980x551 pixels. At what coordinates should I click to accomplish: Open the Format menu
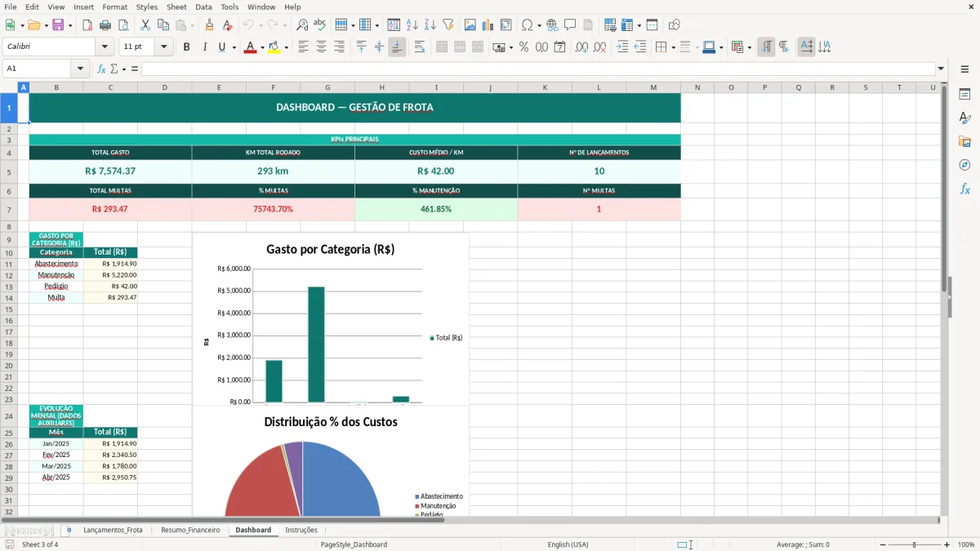(115, 7)
